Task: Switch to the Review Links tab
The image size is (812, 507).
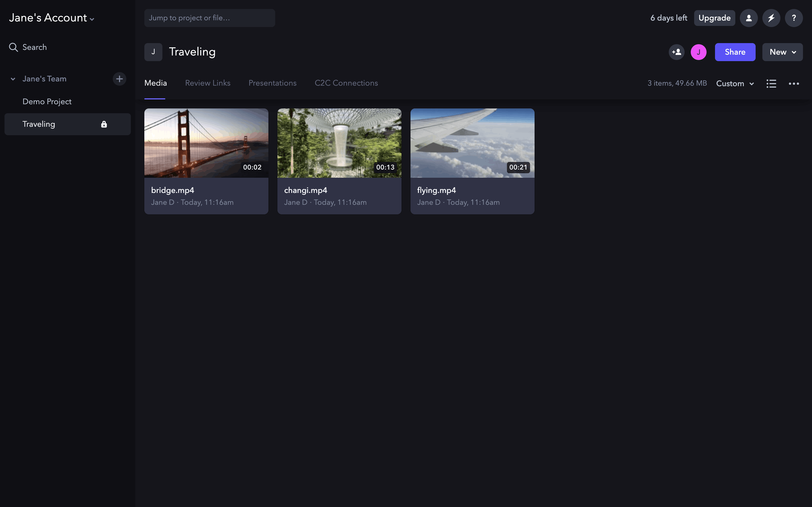Action: point(207,83)
